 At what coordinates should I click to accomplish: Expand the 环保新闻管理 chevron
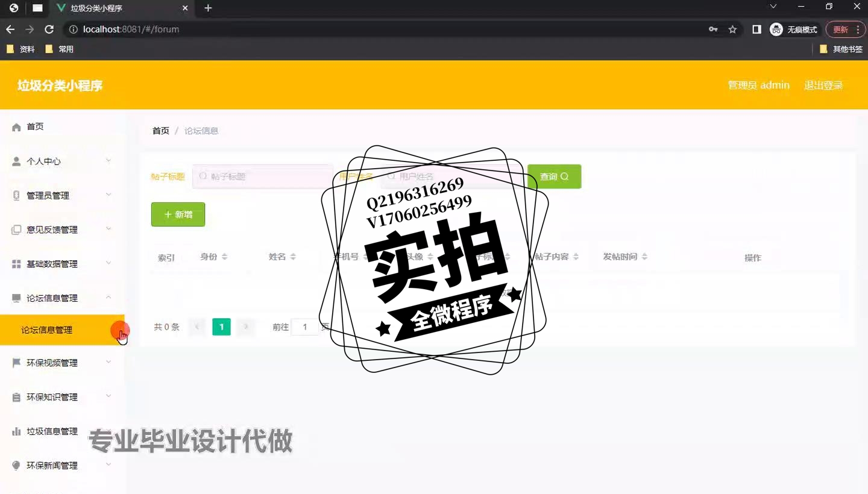click(108, 465)
